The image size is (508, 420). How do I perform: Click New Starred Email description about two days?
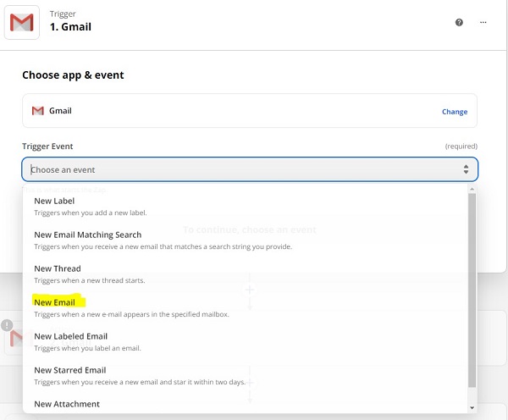[140, 382]
